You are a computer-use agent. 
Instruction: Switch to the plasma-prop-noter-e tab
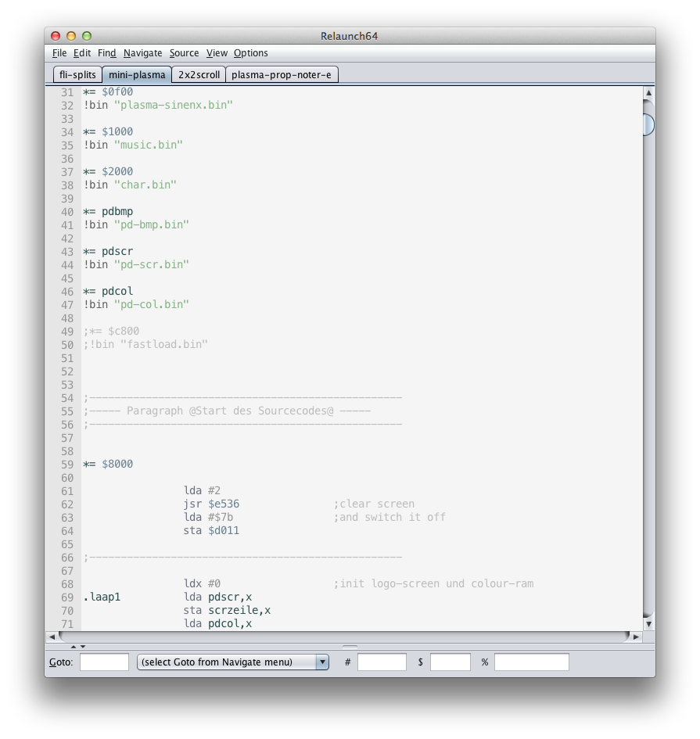(x=282, y=75)
